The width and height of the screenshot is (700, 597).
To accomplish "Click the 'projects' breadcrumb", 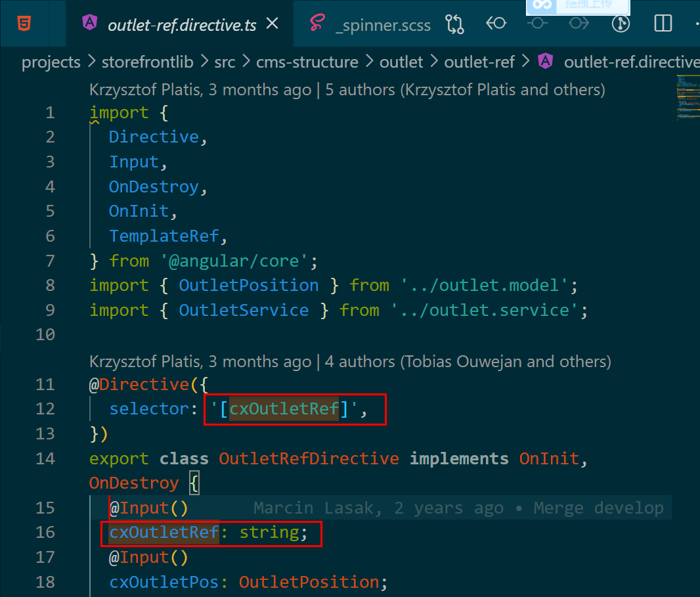I will pos(51,62).
